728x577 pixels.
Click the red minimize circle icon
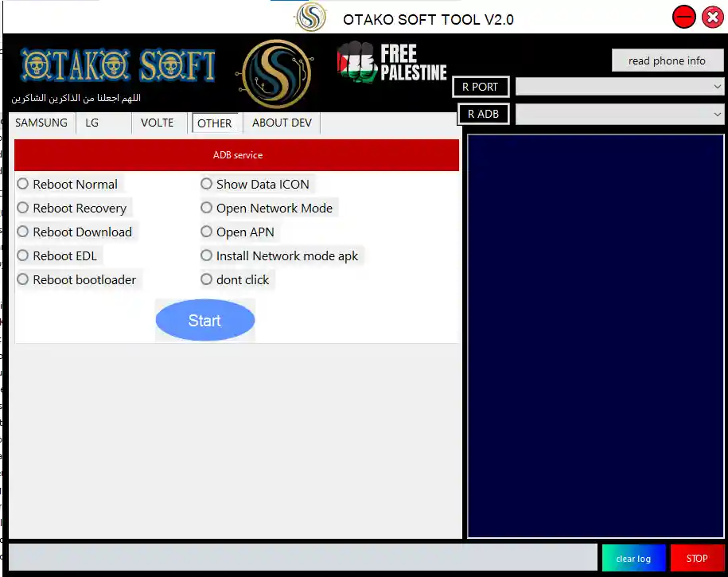coord(683,17)
